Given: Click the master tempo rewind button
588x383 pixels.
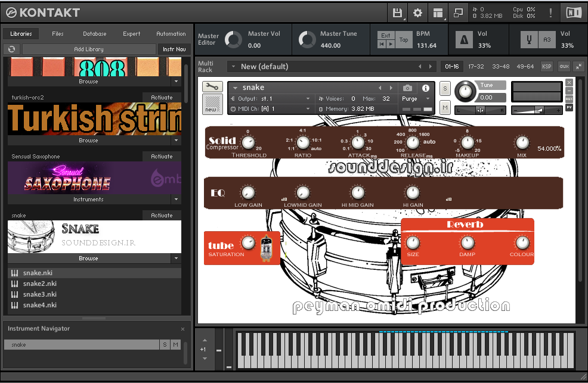Looking at the screenshot, I should pos(382,44).
